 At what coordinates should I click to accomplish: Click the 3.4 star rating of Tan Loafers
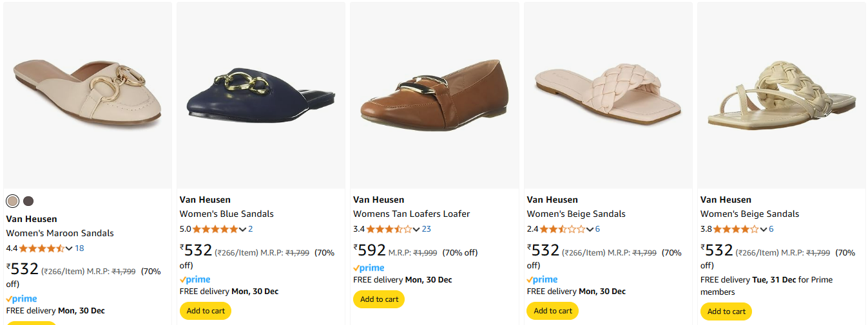coord(389,229)
